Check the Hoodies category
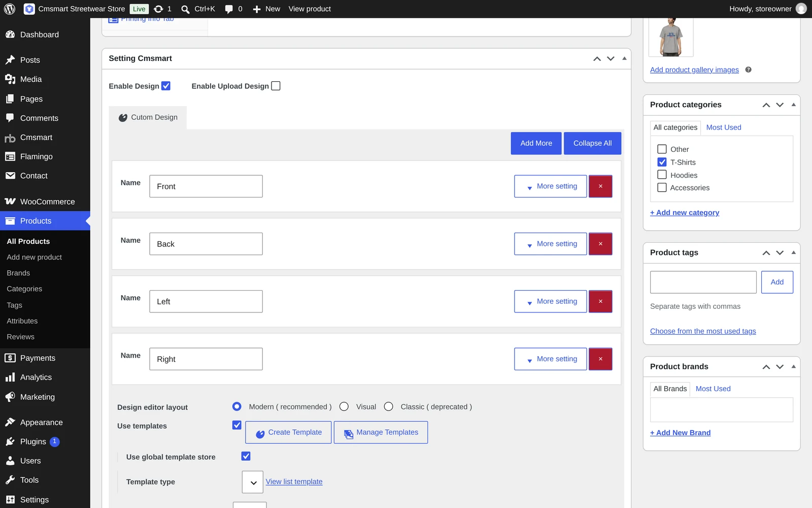812x508 pixels. (x=662, y=175)
